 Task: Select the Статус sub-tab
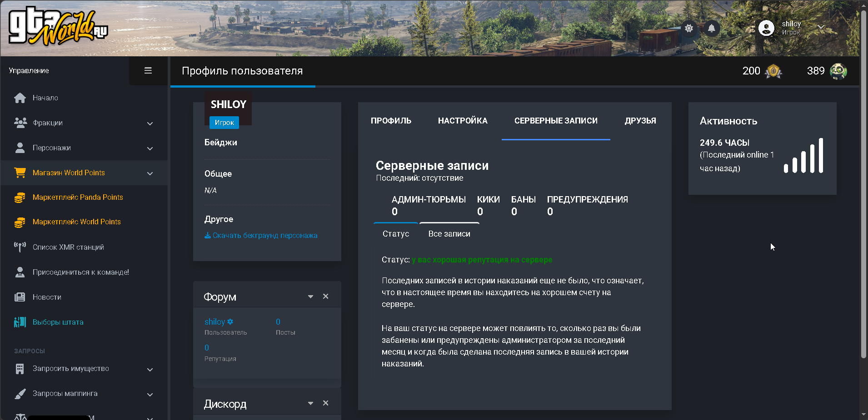click(x=396, y=234)
